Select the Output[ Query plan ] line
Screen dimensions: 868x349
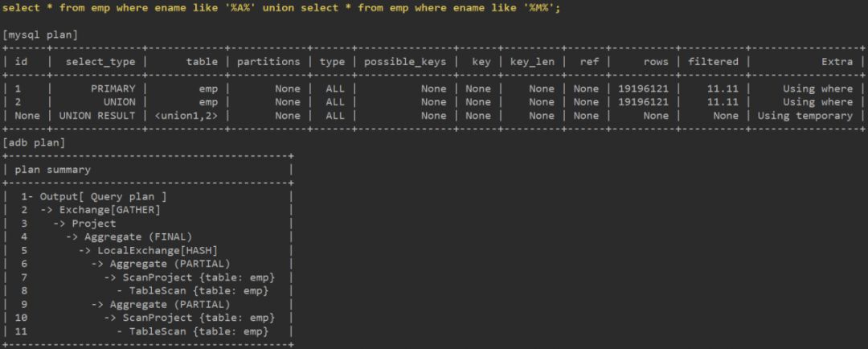103,197
